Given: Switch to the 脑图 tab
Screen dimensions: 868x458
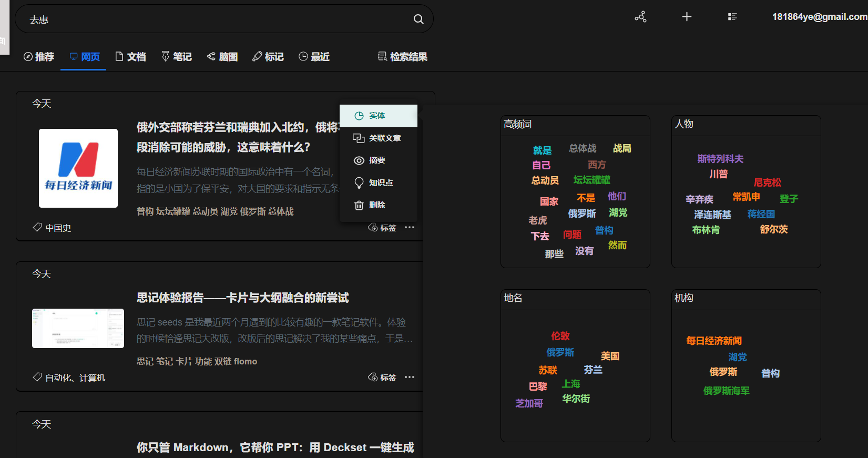Looking at the screenshot, I should pyautogui.click(x=222, y=57).
